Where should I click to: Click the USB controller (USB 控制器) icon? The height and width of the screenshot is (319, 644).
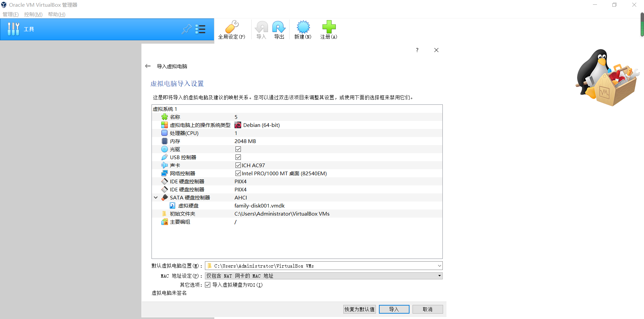pyautogui.click(x=165, y=157)
